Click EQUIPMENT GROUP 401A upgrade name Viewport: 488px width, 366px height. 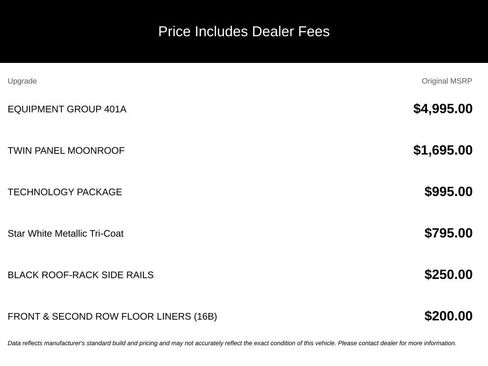click(x=67, y=109)
